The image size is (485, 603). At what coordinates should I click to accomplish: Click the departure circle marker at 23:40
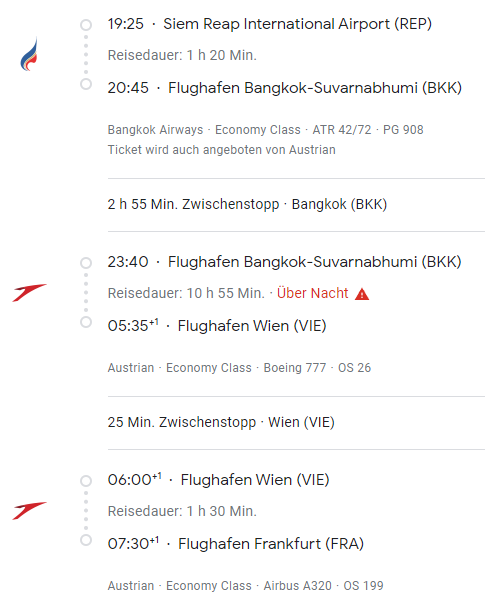86,263
